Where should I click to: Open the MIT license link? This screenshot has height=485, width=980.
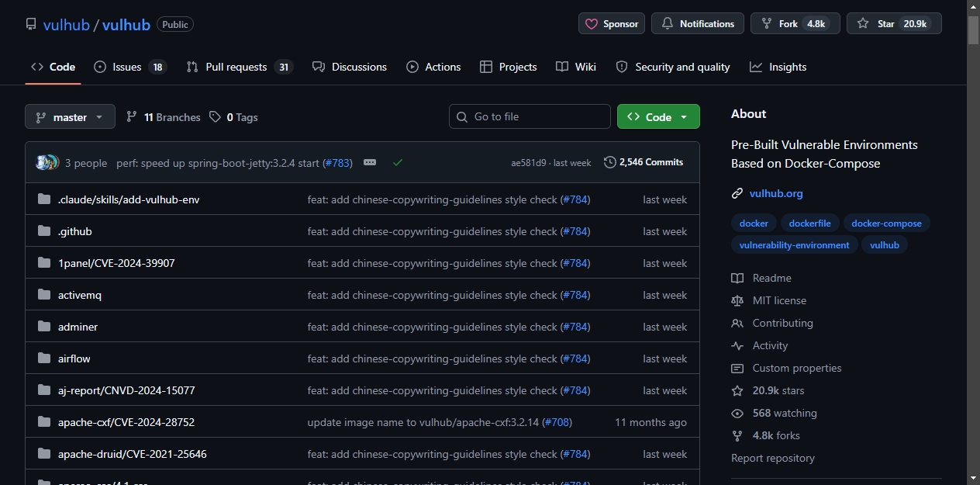click(x=769, y=300)
